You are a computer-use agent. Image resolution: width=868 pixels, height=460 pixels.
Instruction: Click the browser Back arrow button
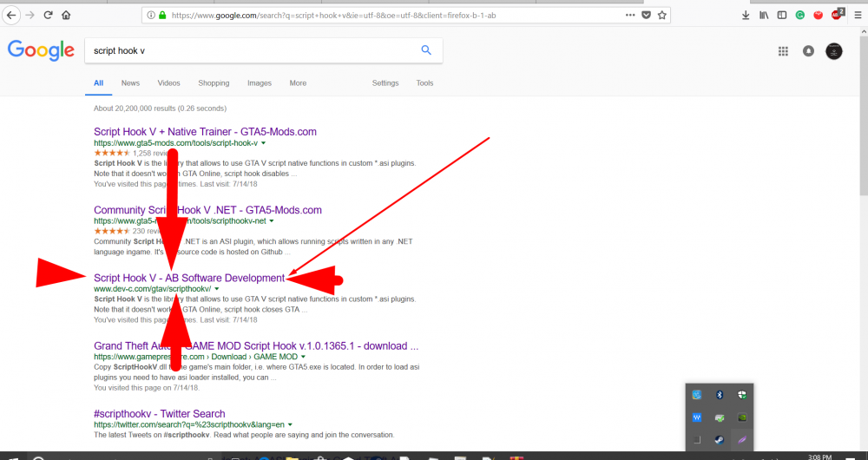pyautogui.click(x=11, y=16)
